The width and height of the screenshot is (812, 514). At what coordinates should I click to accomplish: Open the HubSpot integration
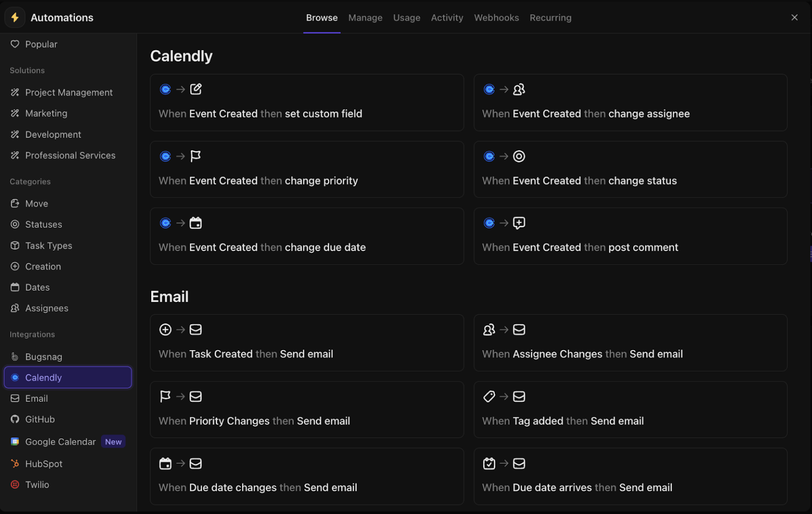point(43,464)
